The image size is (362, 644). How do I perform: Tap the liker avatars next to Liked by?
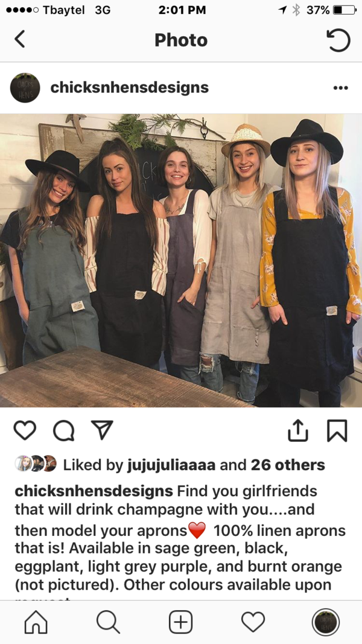pos(36,464)
